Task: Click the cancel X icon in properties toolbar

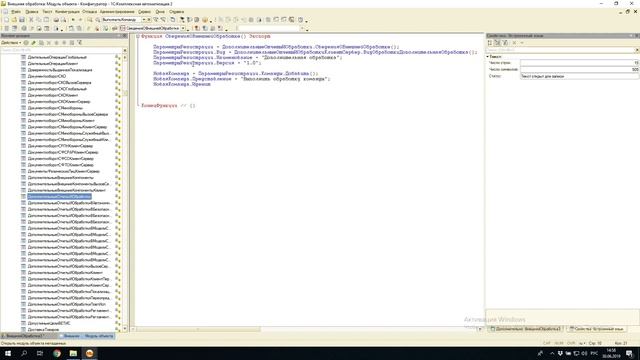Action: pyautogui.click(x=514, y=42)
